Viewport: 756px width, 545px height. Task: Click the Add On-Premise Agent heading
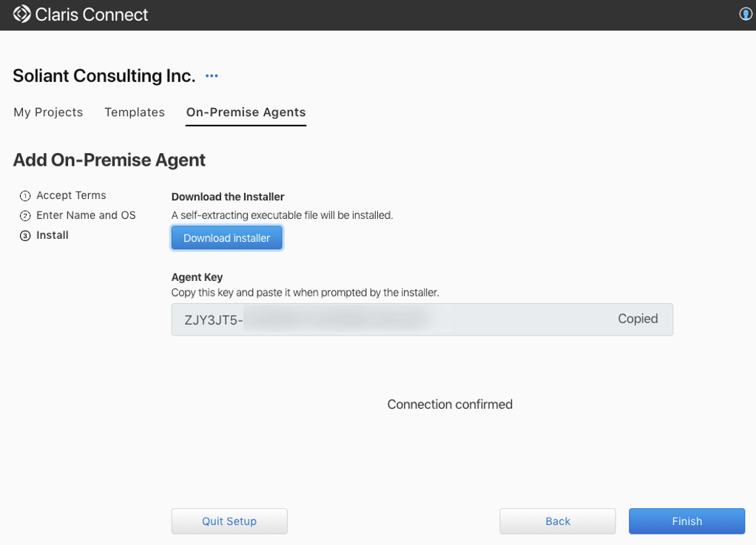coord(109,160)
